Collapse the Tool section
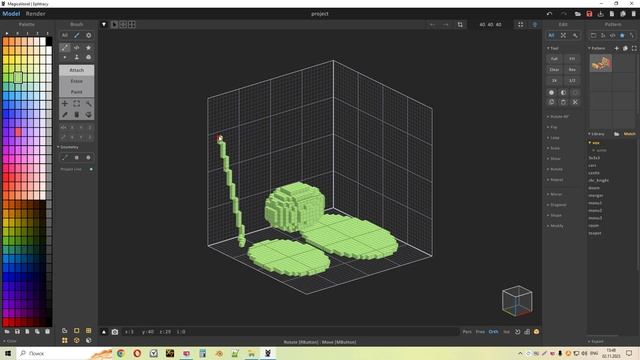The image size is (640, 360). (553, 48)
